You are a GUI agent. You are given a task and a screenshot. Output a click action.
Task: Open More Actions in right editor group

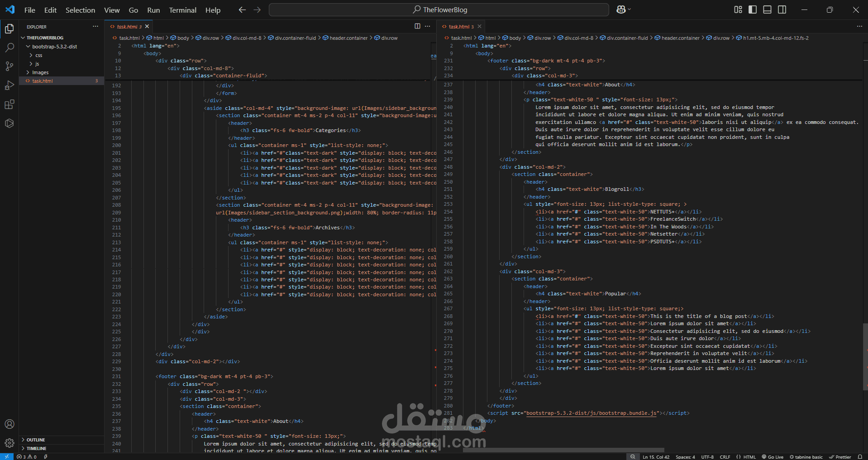coord(859,26)
